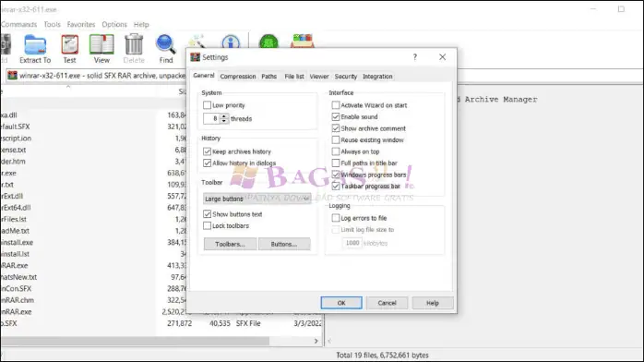Click the Buttons... button
This screenshot has width=644, height=362.
pyautogui.click(x=284, y=244)
